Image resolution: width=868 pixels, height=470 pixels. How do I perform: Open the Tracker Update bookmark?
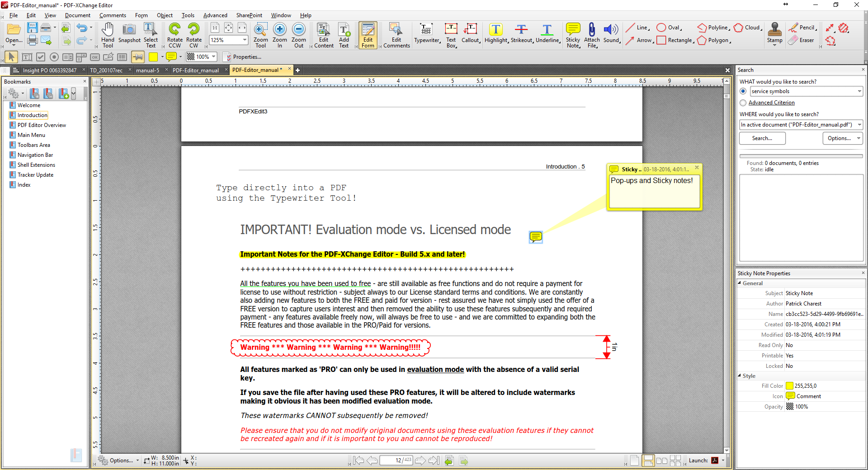tap(35, 175)
